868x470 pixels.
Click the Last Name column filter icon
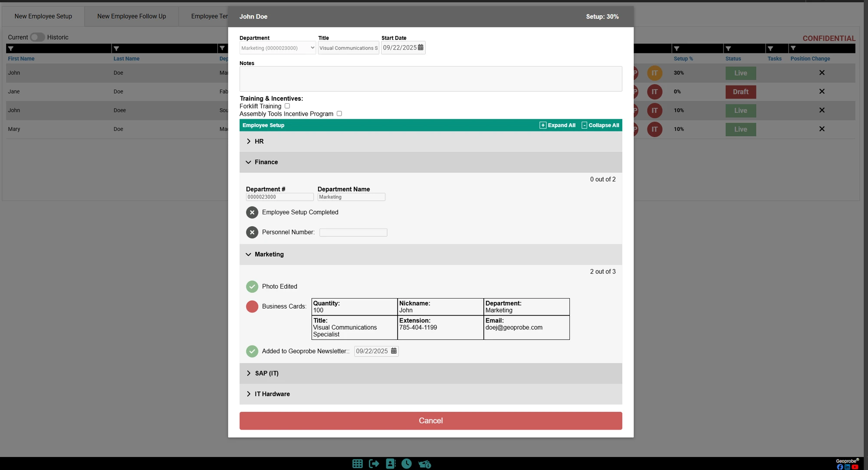click(116, 49)
